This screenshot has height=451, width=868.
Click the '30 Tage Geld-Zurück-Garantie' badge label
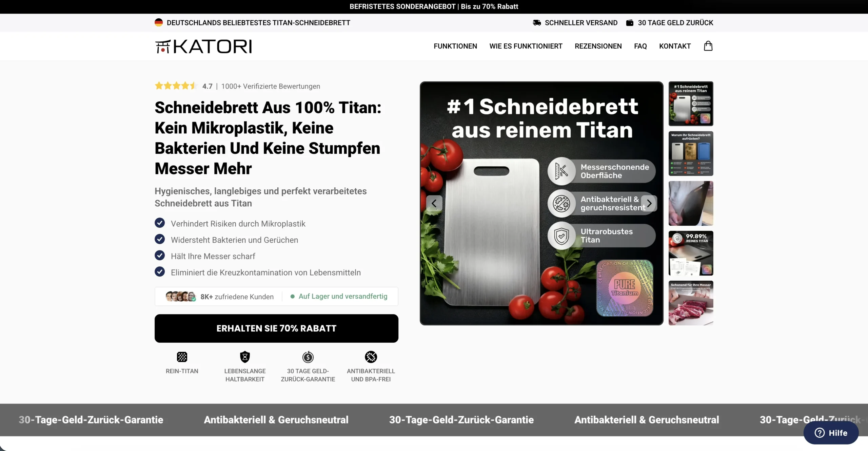point(308,375)
